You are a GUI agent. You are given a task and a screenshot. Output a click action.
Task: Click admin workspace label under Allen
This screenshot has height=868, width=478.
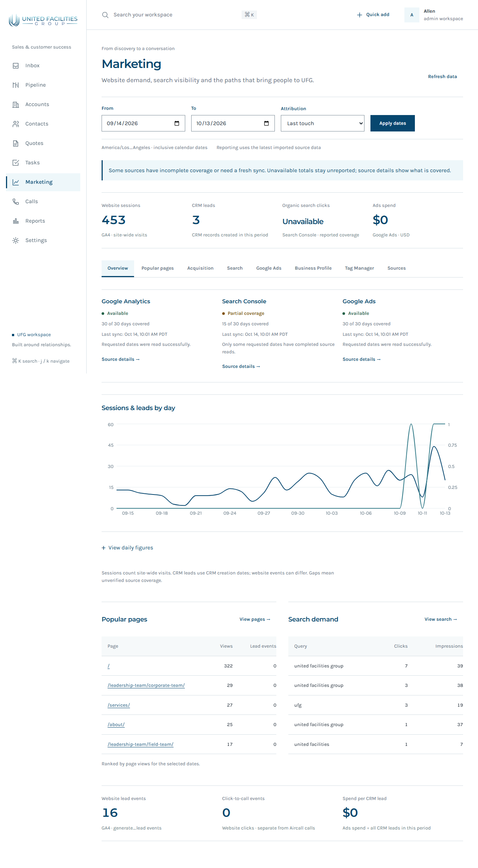click(x=443, y=19)
